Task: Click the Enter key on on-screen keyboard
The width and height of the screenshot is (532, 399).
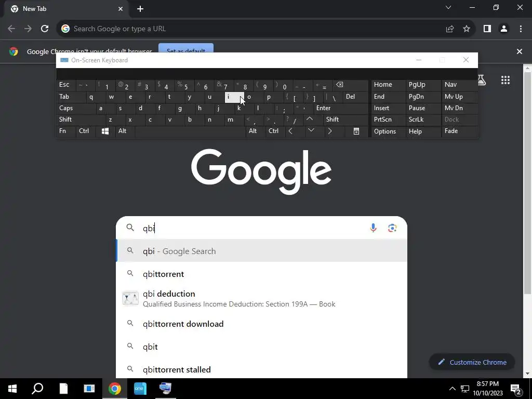Action: point(341,108)
